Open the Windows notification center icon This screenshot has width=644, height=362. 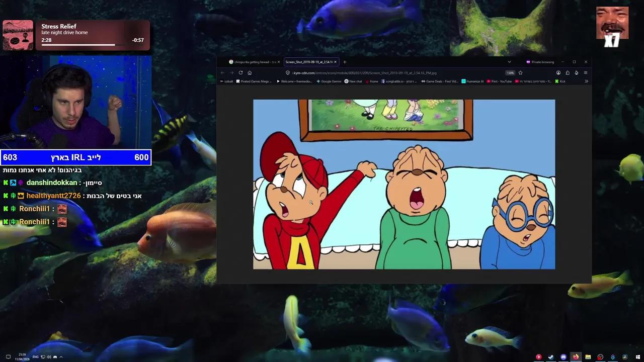click(x=8, y=357)
